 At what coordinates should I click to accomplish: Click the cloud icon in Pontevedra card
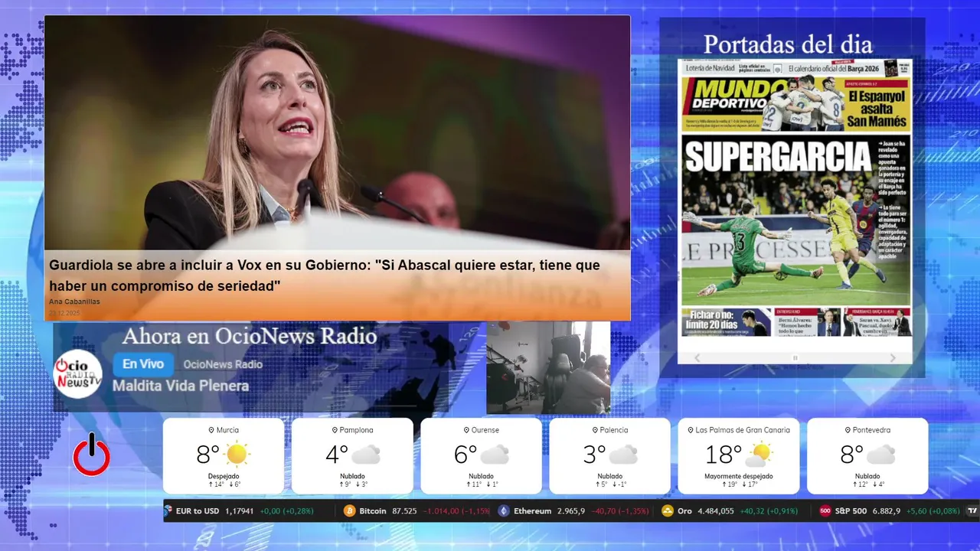coord(880,455)
